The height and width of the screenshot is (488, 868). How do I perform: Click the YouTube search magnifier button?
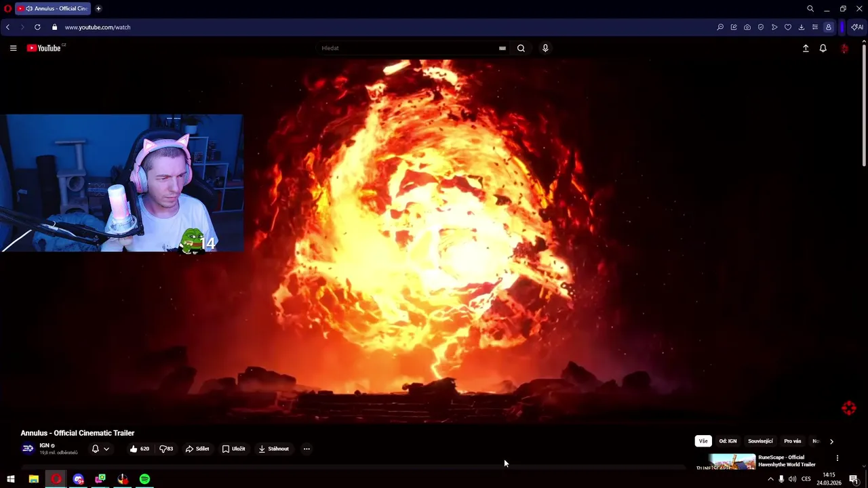click(521, 48)
